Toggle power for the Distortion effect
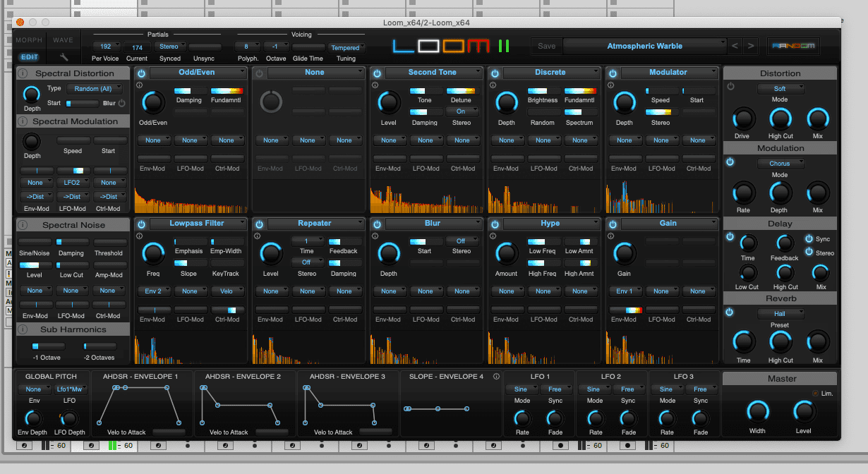 730,87
